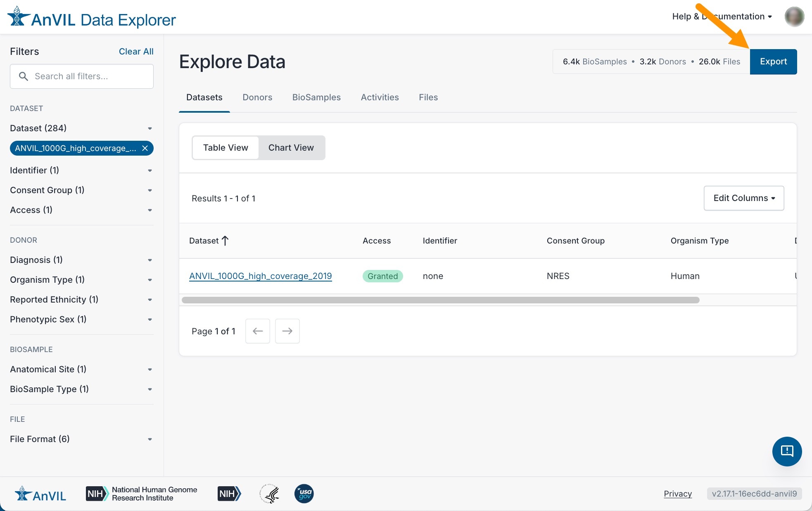
Task: Switch to Table View
Action: coord(226,148)
